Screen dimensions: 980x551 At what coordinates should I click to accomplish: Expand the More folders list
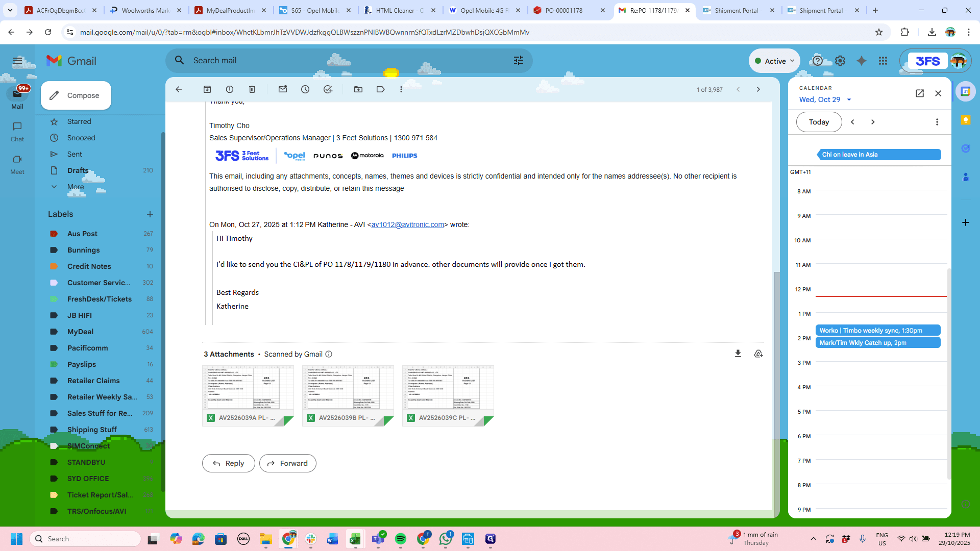(x=76, y=187)
